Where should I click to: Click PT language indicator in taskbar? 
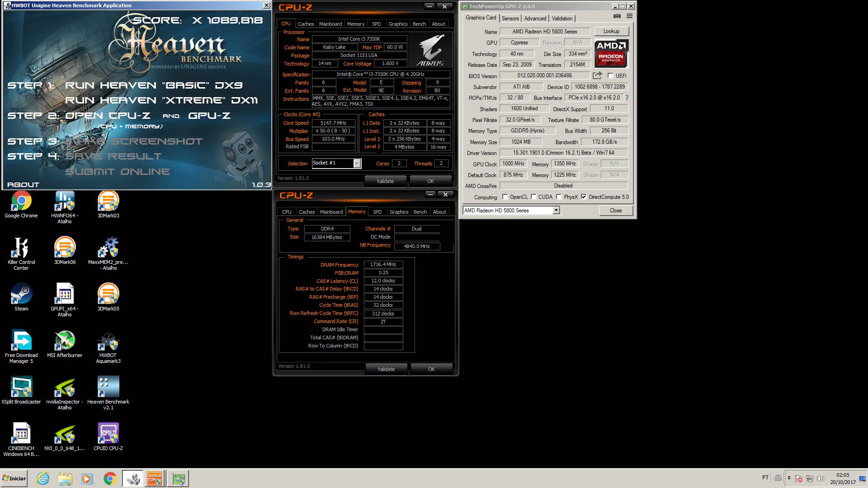pos(765,478)
